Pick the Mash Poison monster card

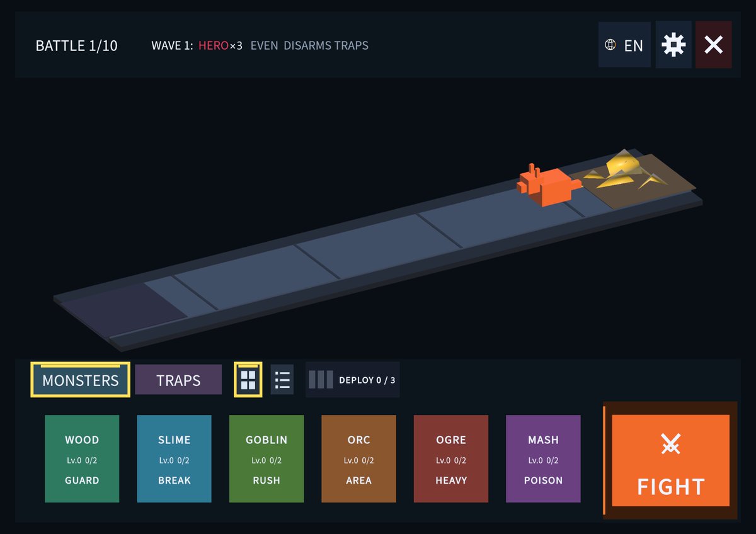click(543, 459)
